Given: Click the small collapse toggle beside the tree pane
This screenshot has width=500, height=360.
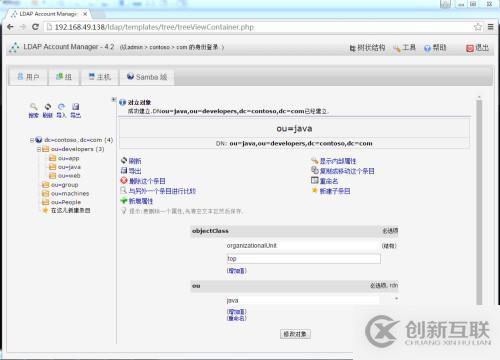Looking at the screenshot, I should pos(114,99).
